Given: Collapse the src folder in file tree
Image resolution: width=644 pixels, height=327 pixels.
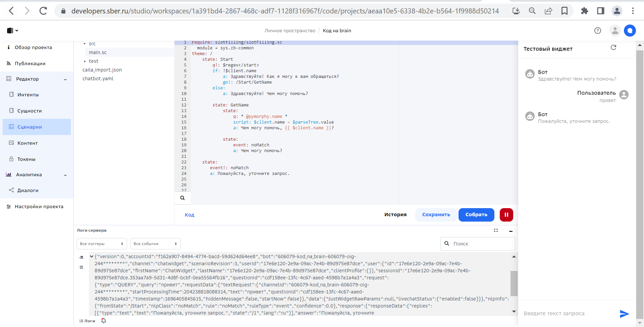Looking at the screenshot, I should (x=85, y=44).
